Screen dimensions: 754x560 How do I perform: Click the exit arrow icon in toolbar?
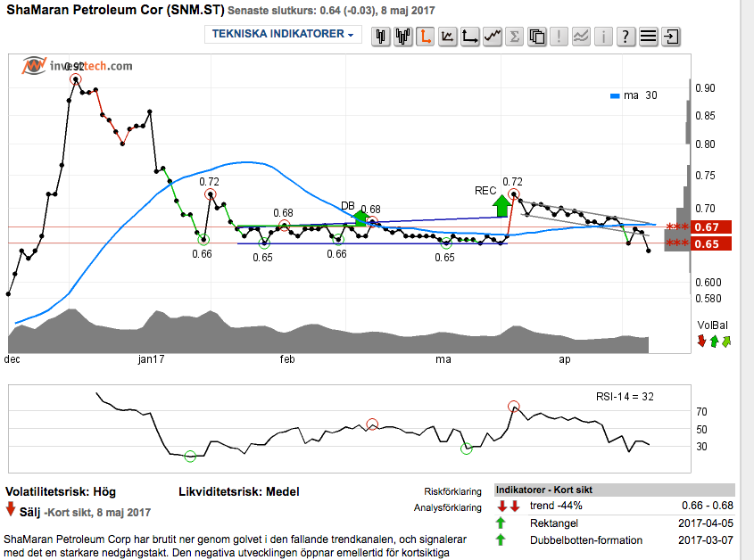pyautogui.click(x=671, y=37)
